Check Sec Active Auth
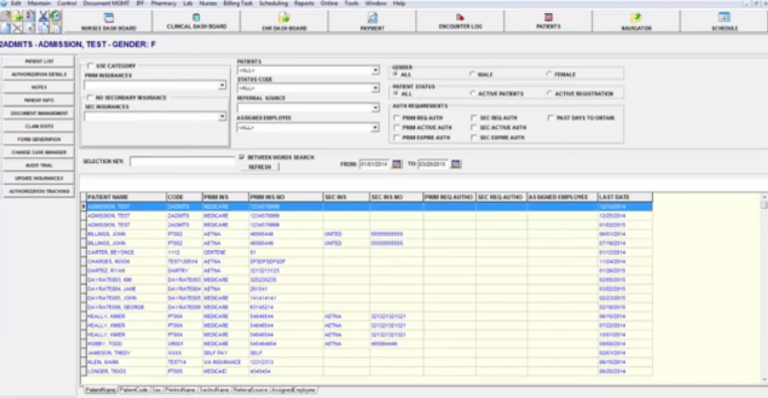 coord(474,128)
